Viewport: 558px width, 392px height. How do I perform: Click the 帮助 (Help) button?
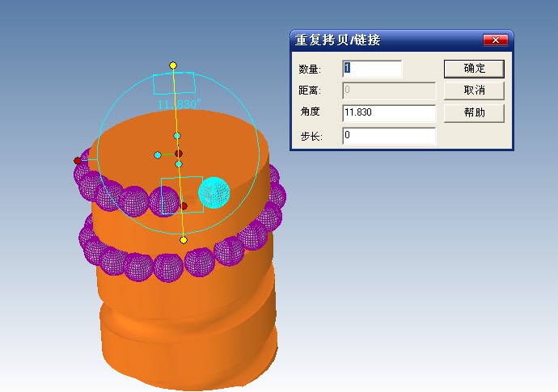pos(474,113)
